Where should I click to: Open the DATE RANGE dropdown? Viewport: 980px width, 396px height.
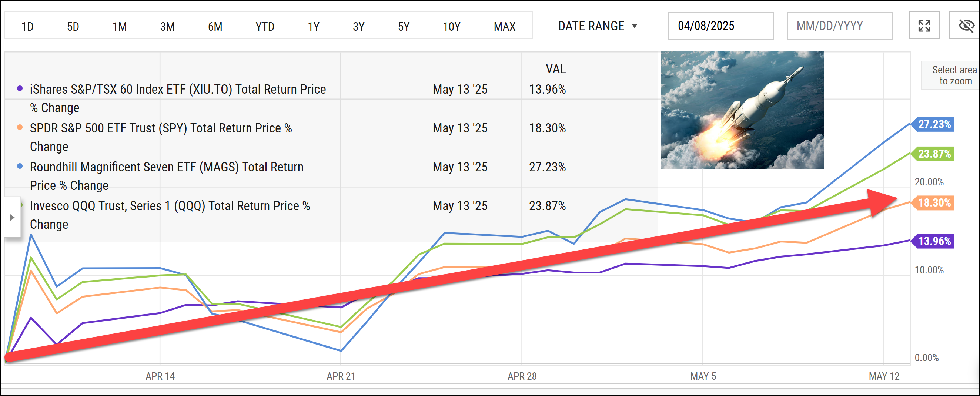click(x=597, y=26)
